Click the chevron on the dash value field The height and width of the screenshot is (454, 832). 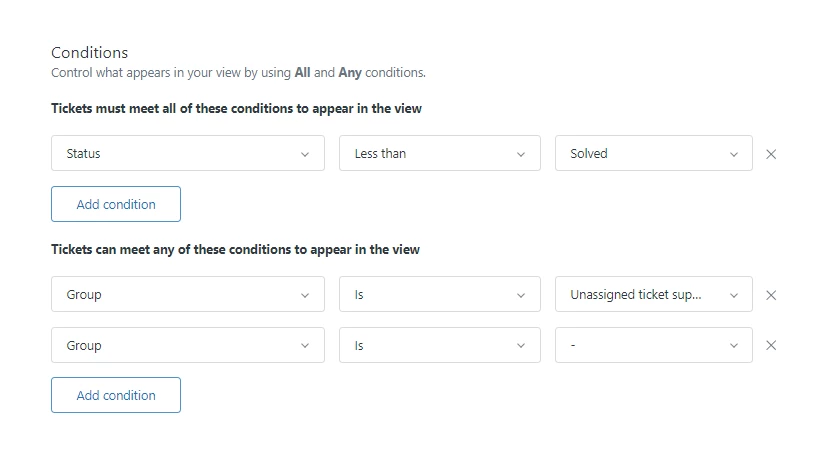[734, 345]
